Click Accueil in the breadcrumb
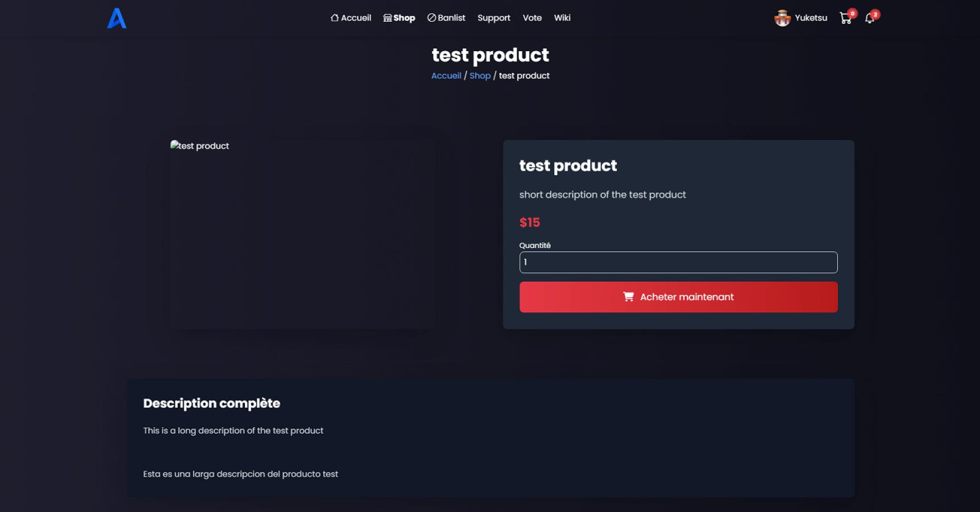Viewport: 980px width, 512px height. click(x=446, y=75)
